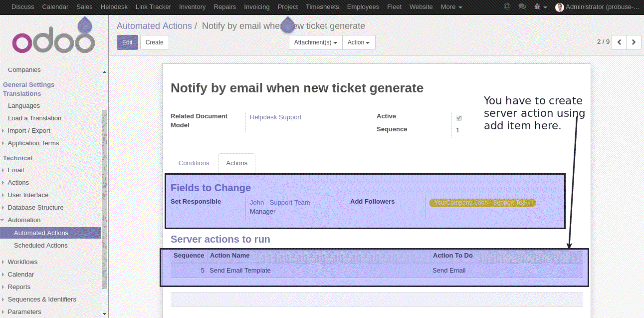
Task: Click the Administrator avatar
Action: (560, 7)
